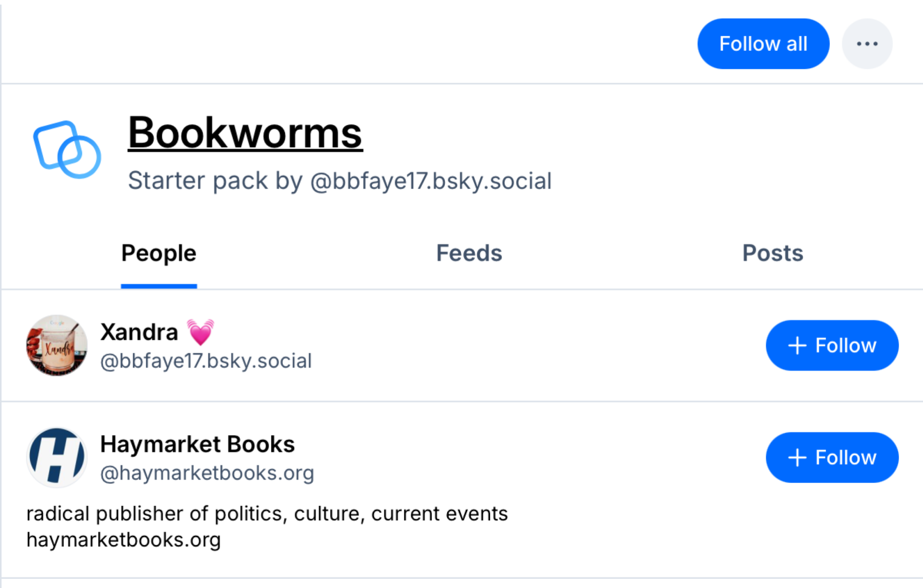Follow Xandra

tap(832, 345)
